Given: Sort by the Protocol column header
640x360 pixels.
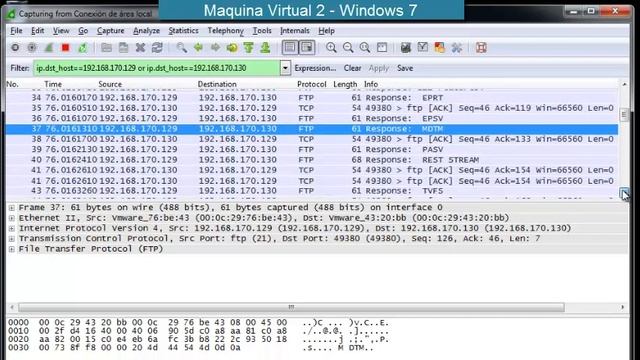Looking at the screenshot, I should 311,84.
